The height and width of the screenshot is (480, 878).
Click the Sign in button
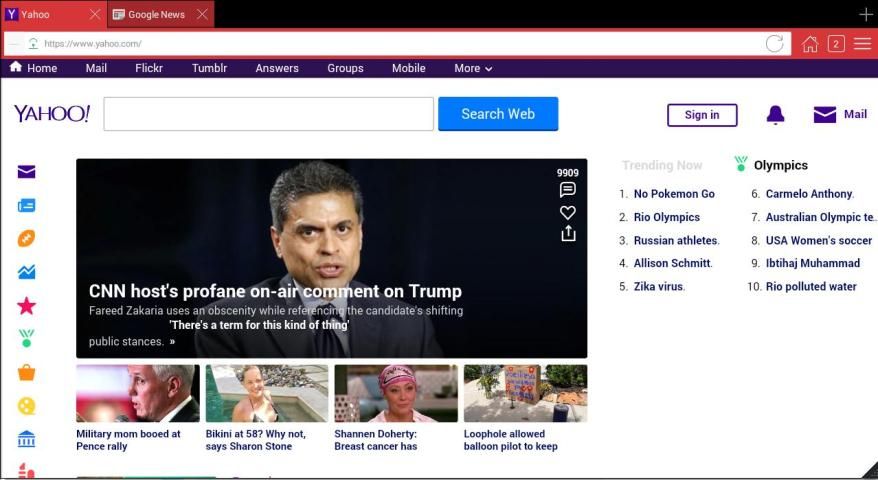[702, 115]
